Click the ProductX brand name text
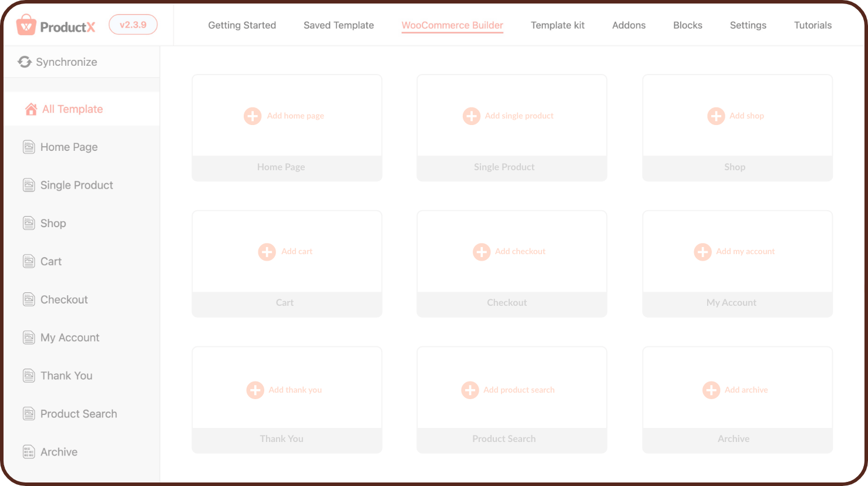 [68, 27]
